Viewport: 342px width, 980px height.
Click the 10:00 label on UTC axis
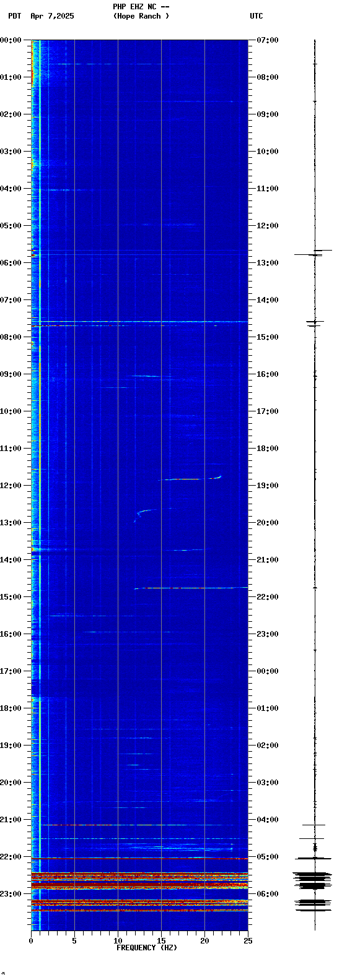tap(268, 152)
